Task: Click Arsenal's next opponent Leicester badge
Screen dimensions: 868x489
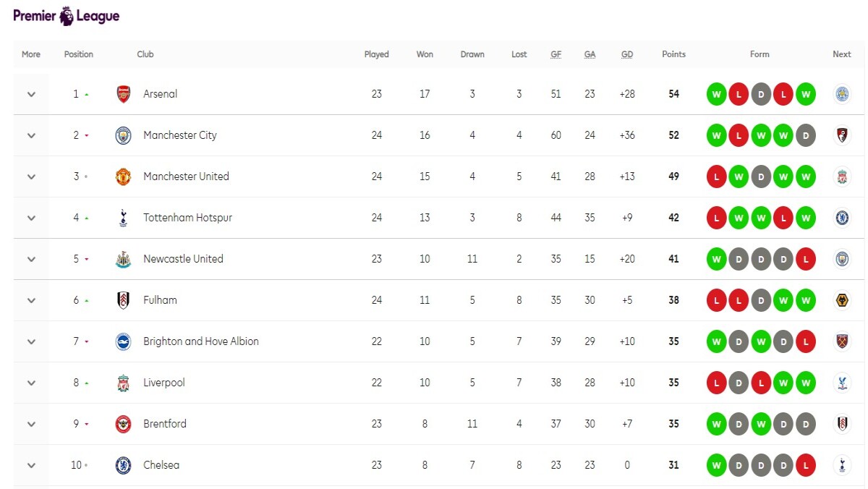Action: [x=842, y=94]
